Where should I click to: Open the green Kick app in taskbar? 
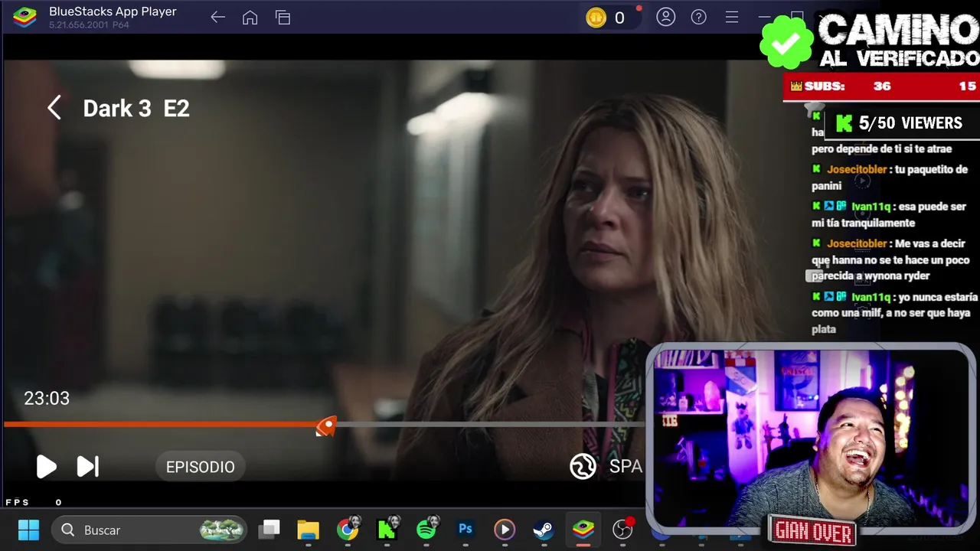coord(387,530)
